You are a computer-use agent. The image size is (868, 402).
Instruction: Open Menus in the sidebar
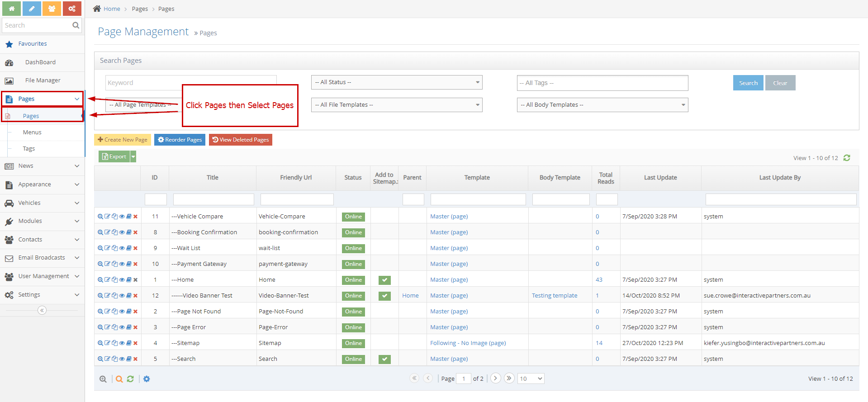(x=32, y=132)
